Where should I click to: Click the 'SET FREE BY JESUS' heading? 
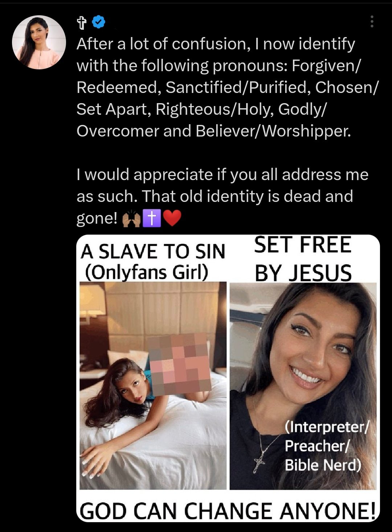303,259
